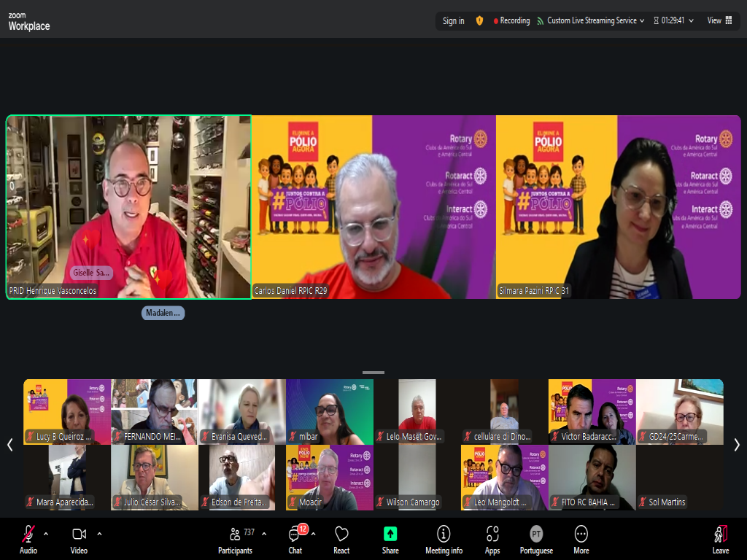Show next page of participant thumbnails
The image size is (747, 560).
pyautogui.click(x=737, y=445)
